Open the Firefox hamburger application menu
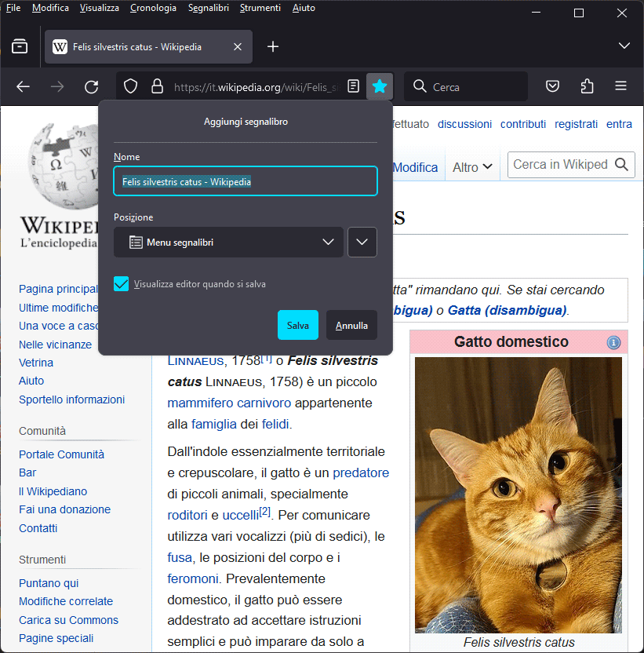 pos(620,86)
